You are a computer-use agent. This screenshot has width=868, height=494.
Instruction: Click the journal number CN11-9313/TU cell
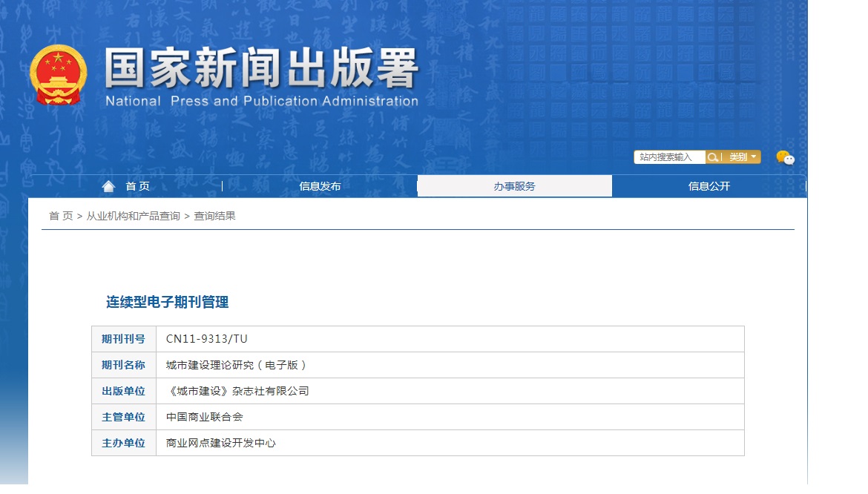coord(207,339)
